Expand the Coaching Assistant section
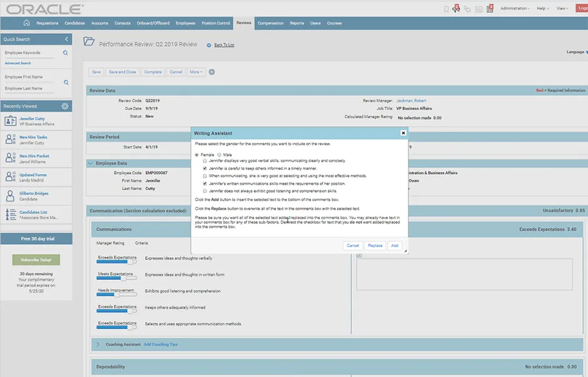This screenshot has height=377, width=588. pyautogui.click(x=97, y=344)
